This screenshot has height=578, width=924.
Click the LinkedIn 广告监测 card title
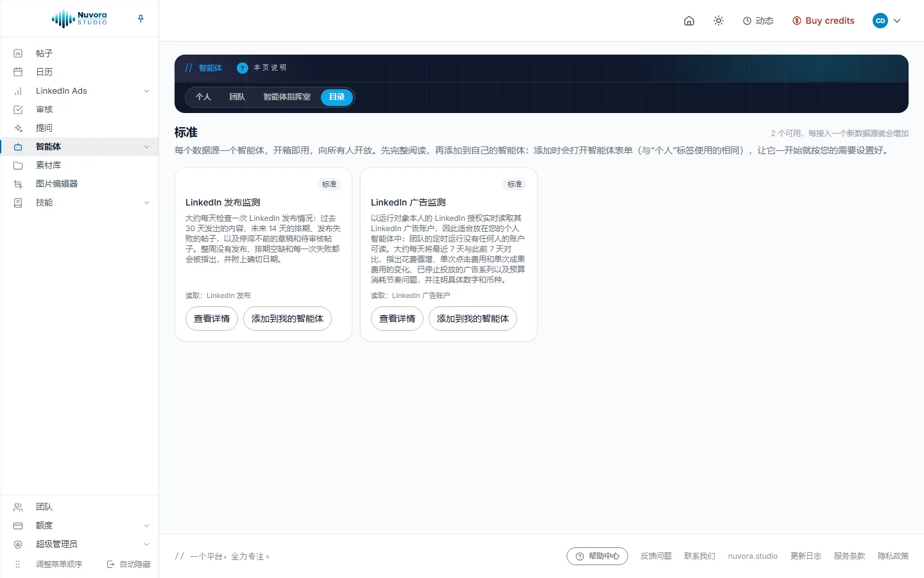408,202
